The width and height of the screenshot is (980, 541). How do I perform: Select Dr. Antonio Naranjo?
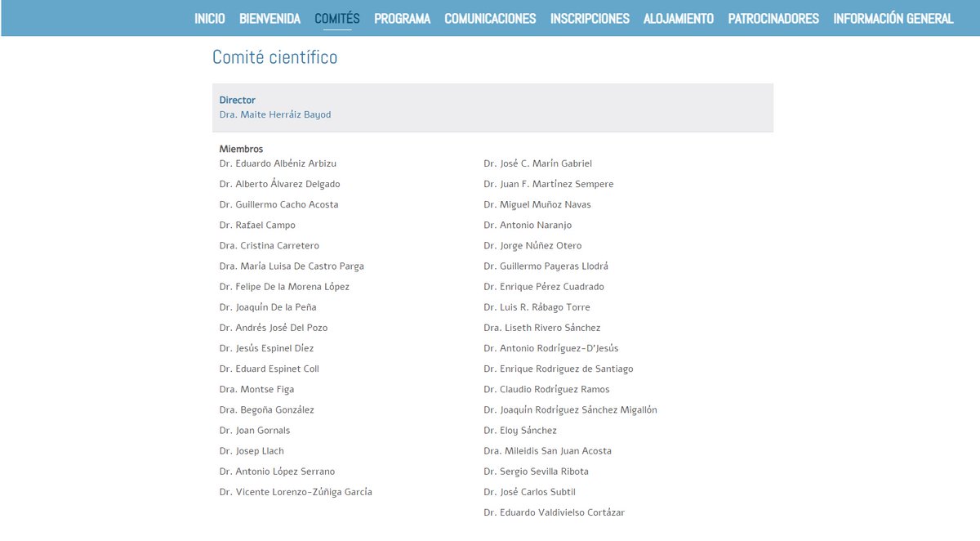pos(528,225)
